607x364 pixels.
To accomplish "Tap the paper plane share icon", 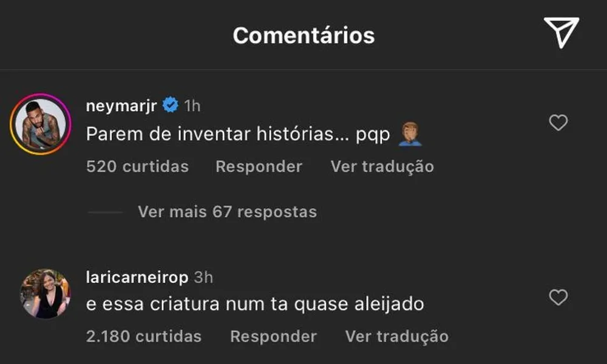I will pyautogui.click(x=561, y=33).
